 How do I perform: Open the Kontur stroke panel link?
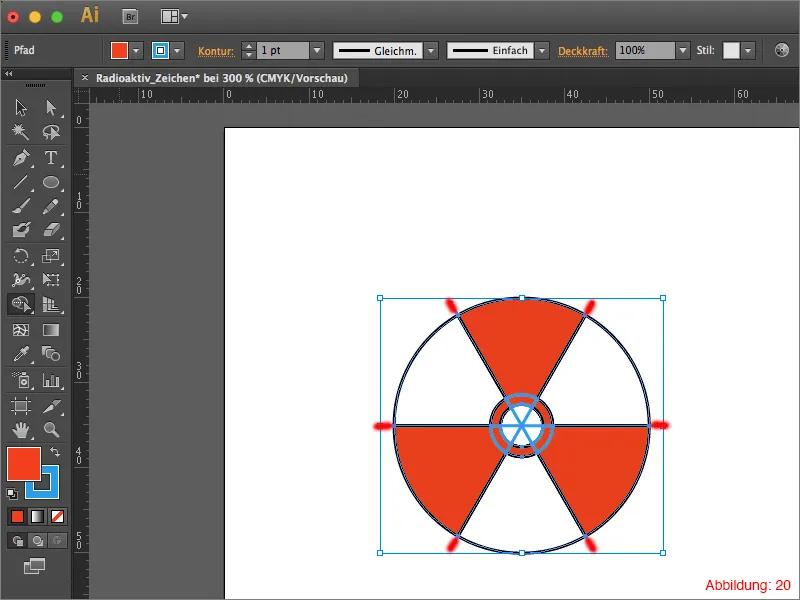click(216, 51)
